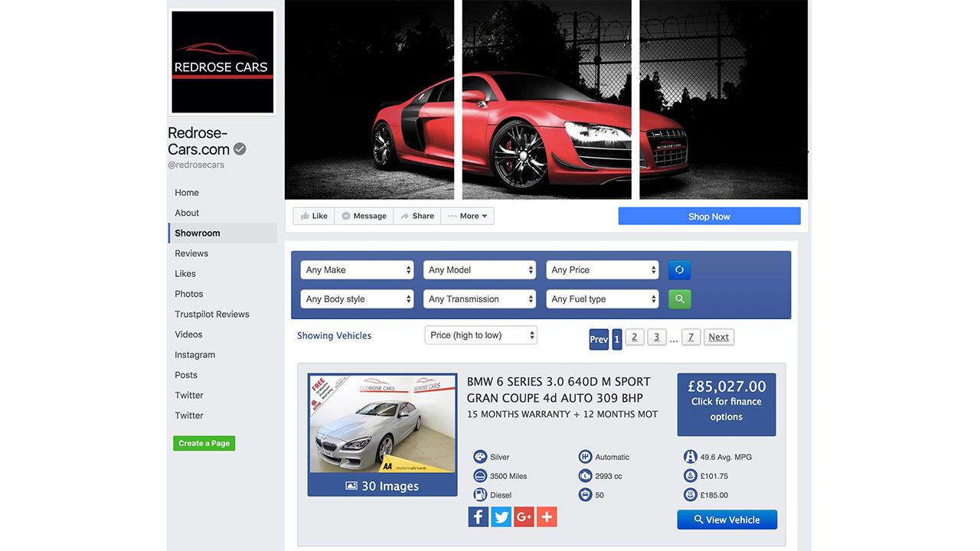Viewport: 980px width, 551px height.
Task: Go to page 2 of results
Action: pyautogui.click(x=635, y=337)
